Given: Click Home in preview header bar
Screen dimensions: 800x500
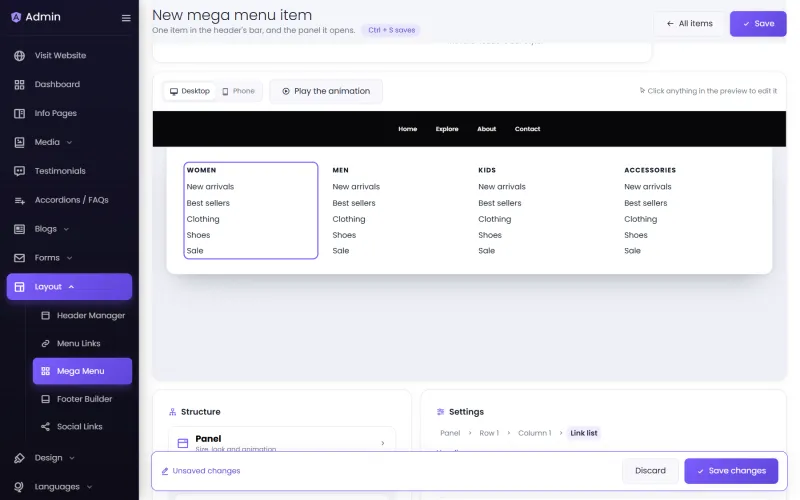Looking at the screenshot, I should point(408,129).
